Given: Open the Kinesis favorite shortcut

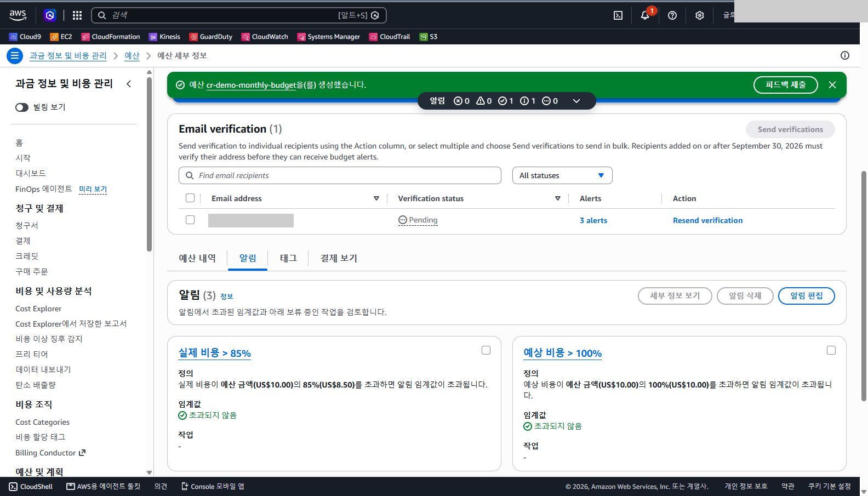Looking at the screenshot, I should click(x=164, y=37).
